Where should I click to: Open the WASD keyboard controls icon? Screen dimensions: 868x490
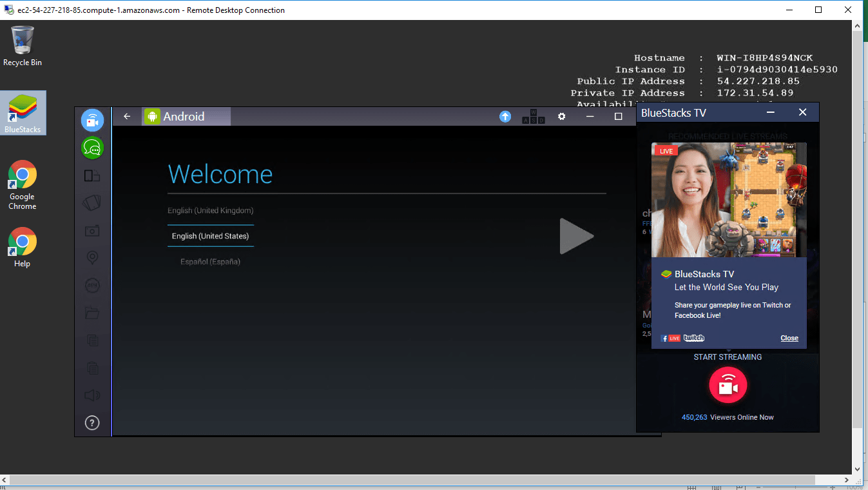tap(533, 117)
